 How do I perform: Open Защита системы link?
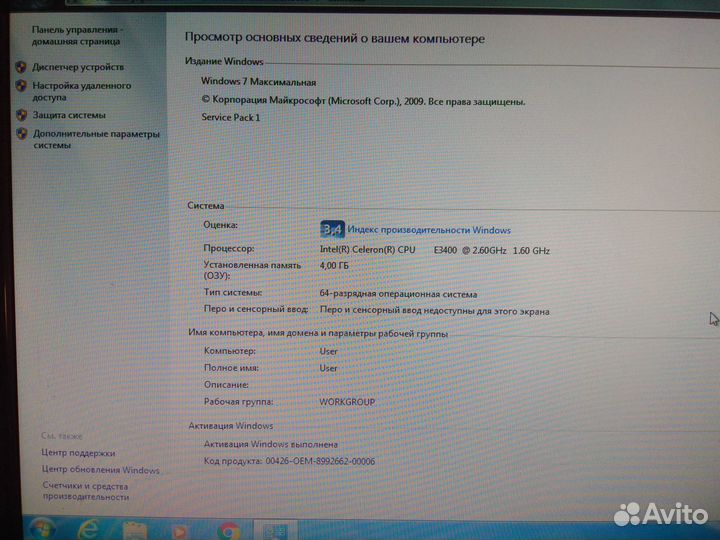[69, 115]
